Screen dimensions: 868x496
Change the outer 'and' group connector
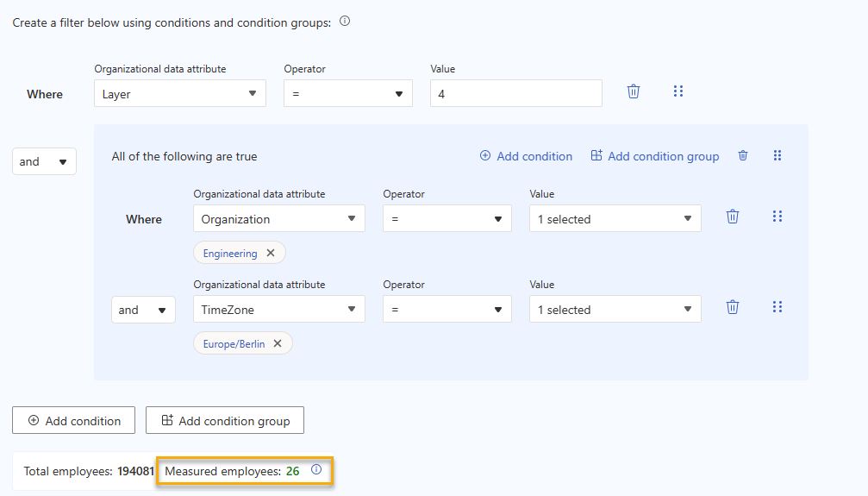tap(44, 162)
